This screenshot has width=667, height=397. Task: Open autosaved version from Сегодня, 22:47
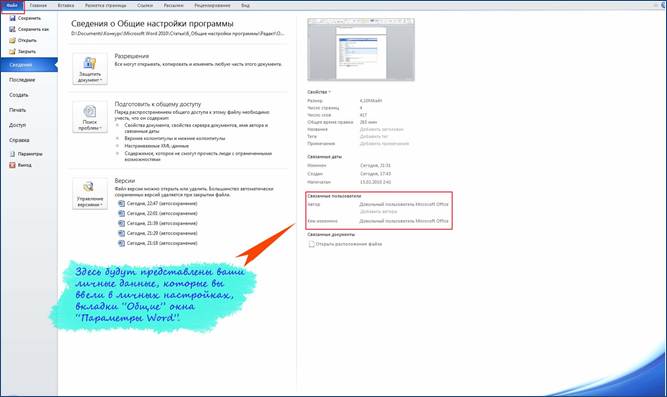coord(158,203)
